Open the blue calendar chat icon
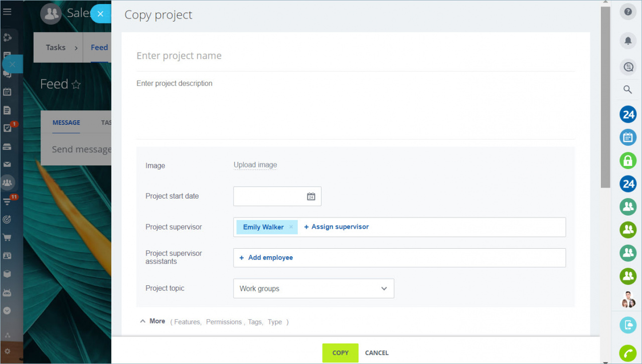The image size is (642, 364). pyautogui.click(x=628, y=137)
